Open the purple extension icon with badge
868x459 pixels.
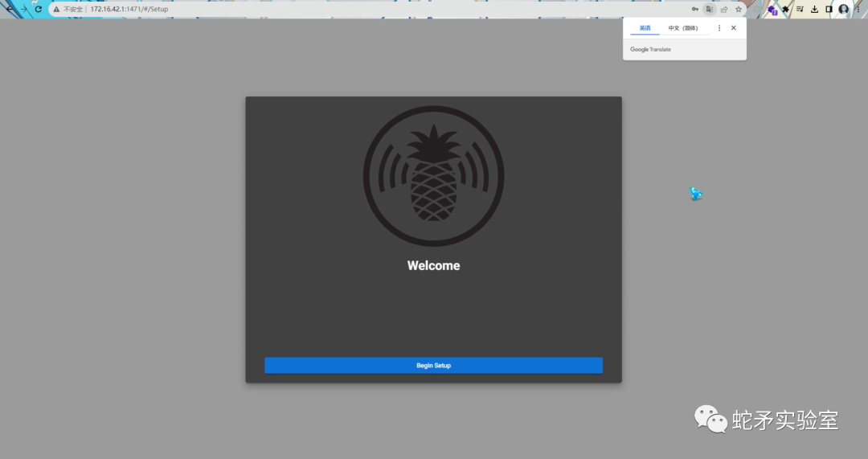772,10
